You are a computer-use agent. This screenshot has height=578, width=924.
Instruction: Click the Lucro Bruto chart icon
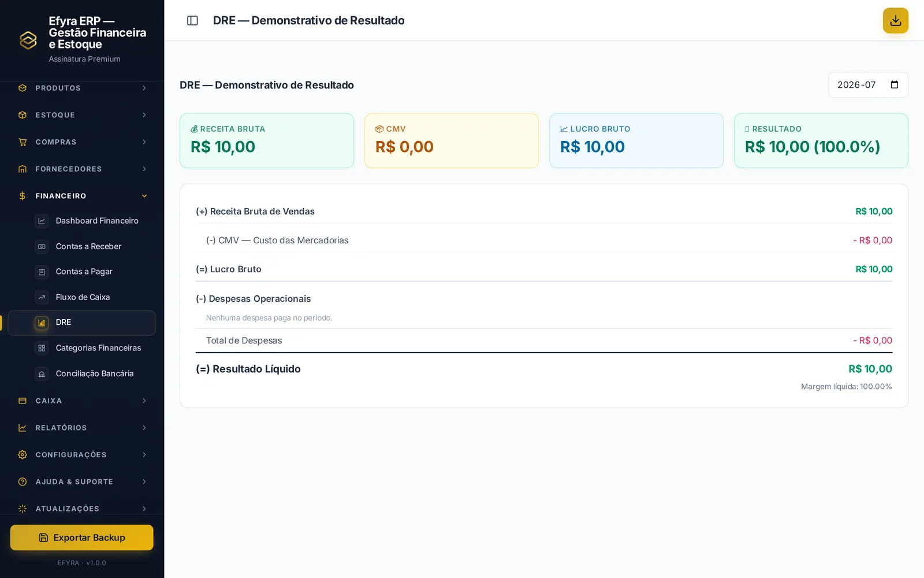click(x=564, y=129)
